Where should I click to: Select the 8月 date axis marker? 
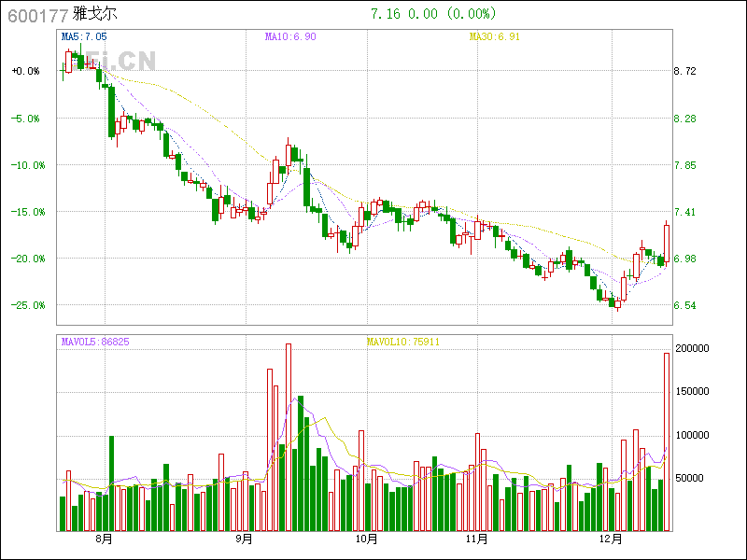(104, 539)
